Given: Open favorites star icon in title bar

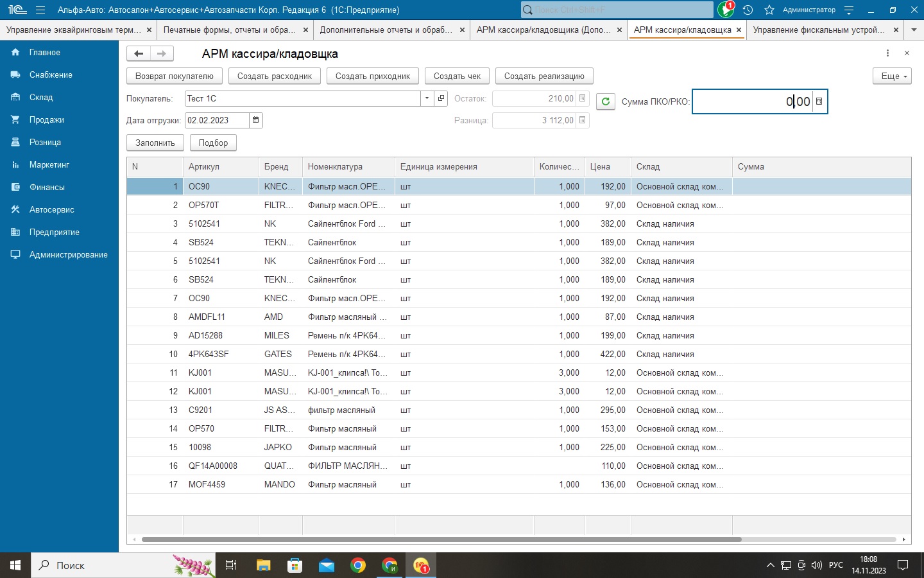Looking at the screenshot, I should click(769, 10).
